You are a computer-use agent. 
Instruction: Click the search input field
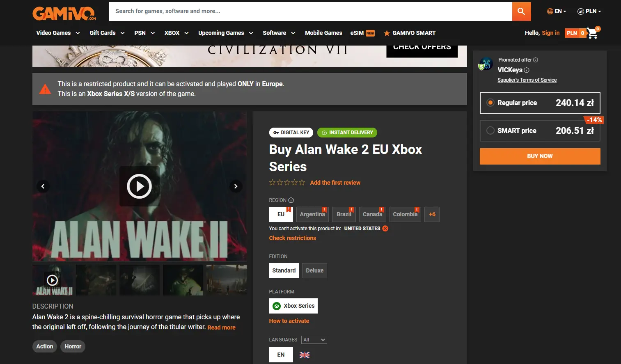pos(311,11)
